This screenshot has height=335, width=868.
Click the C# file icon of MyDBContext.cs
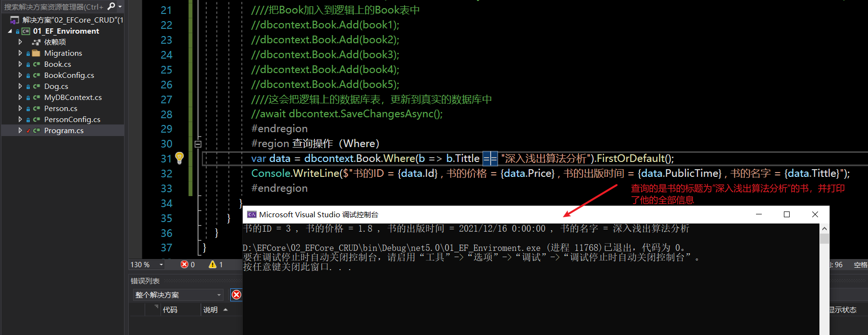pyautogui.click(x=37, y=97)
